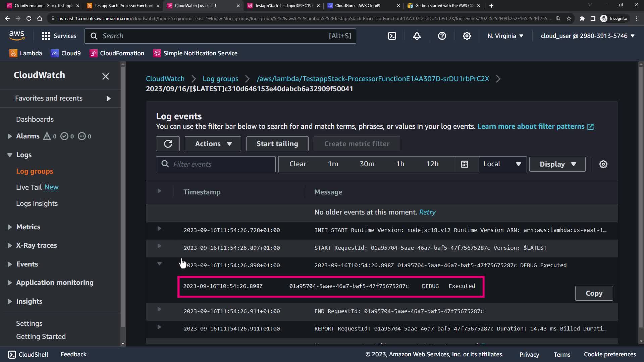The image size is (644, 362).
Task: Open the Actions dropdown menu
Action: 213,144
